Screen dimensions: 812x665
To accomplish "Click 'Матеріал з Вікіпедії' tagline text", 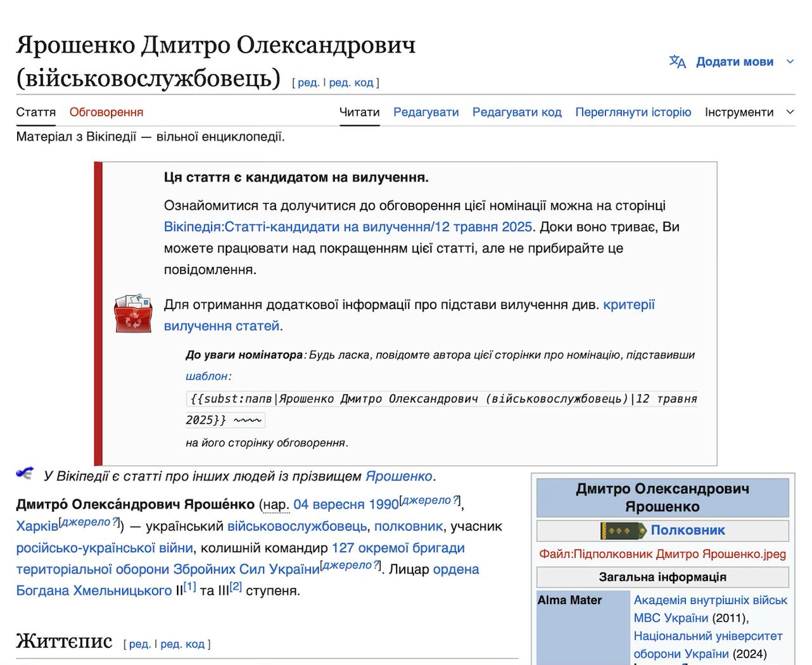I will (150, 137).
